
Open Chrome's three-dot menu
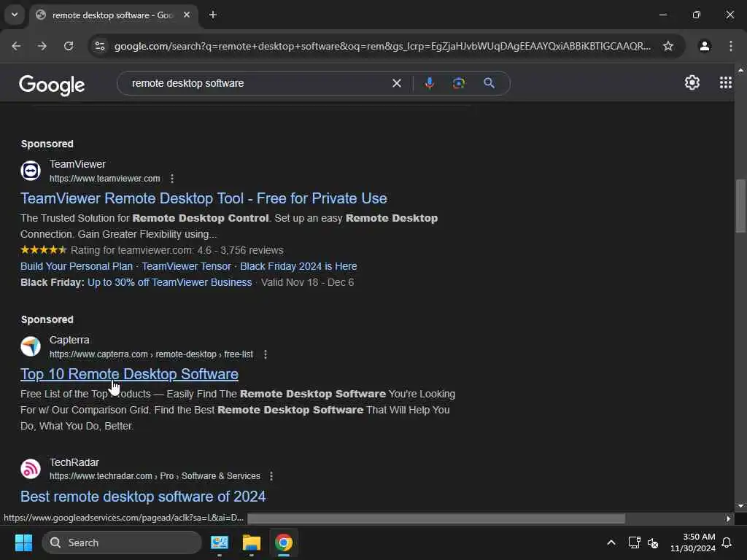coord(731,46)
